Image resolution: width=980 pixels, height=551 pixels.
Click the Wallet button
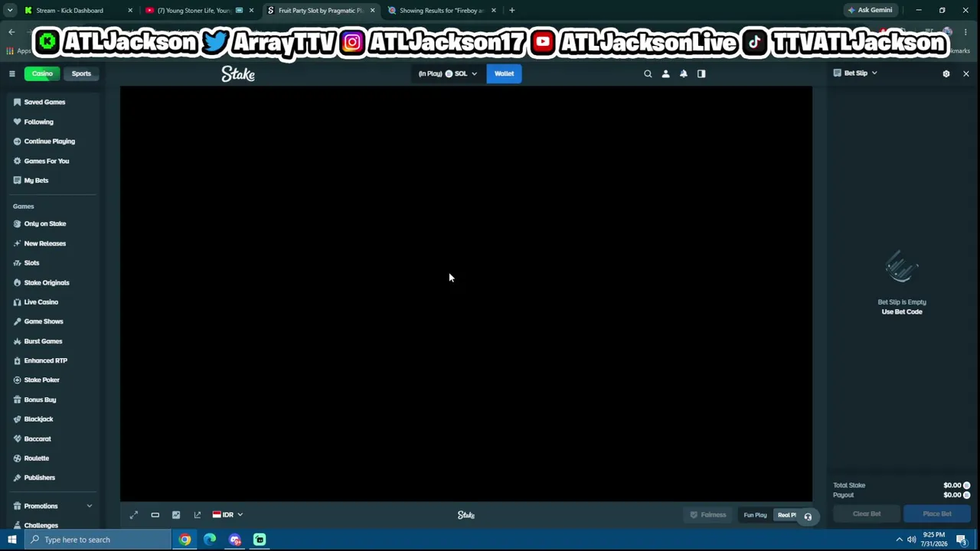coord(504,73)
